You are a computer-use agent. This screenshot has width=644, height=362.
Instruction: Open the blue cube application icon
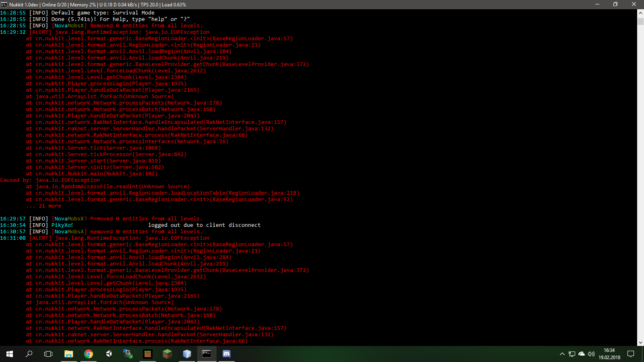click(187, 354)
